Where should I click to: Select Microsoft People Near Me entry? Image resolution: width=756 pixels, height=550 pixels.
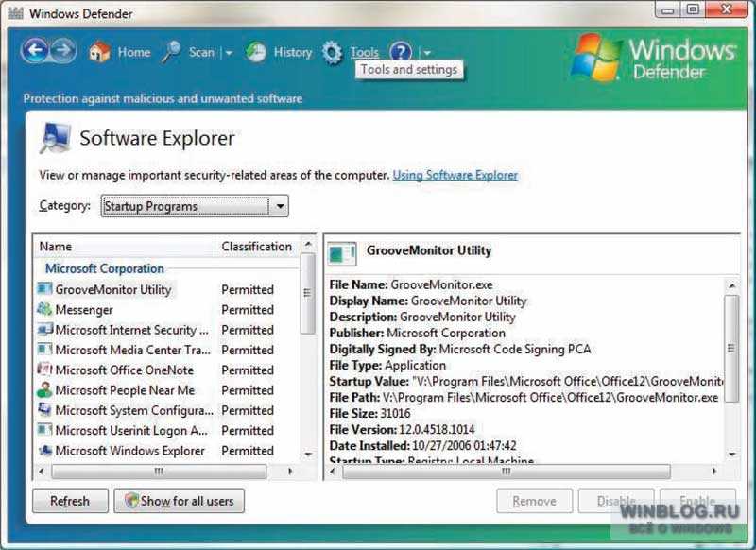(125, 390)
